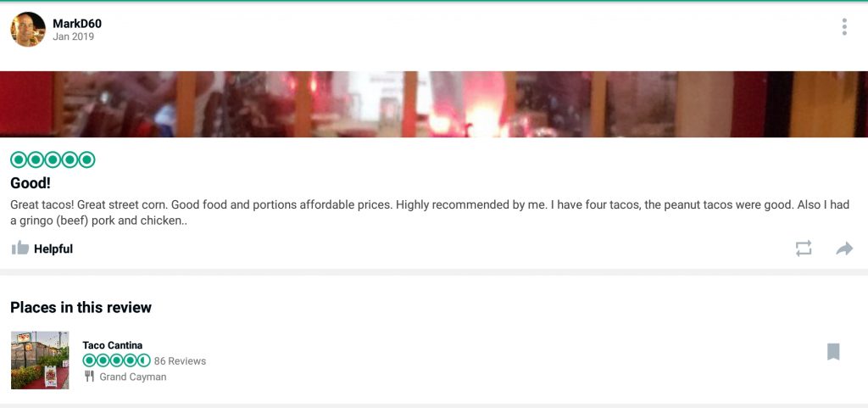868x408 pixels.
Task: Bookmark Taco Cantina with the save icon
Action: pyautogui.click(x=833, y=351)
